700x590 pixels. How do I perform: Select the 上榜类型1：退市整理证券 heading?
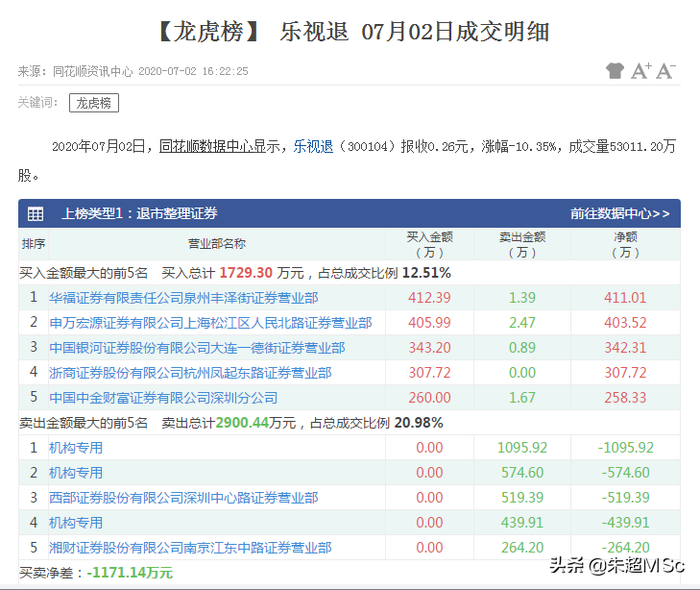[139, 213]
